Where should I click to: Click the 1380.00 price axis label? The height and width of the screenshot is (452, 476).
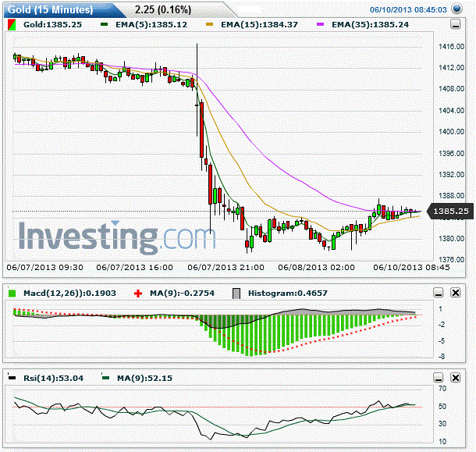coord(451,239)
